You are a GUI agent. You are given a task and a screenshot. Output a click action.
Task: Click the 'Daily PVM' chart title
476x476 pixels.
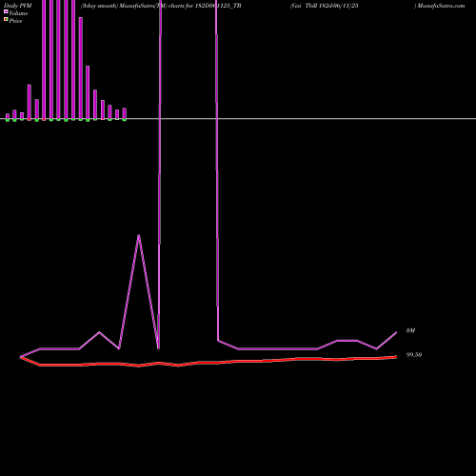[x=18, y=6]
